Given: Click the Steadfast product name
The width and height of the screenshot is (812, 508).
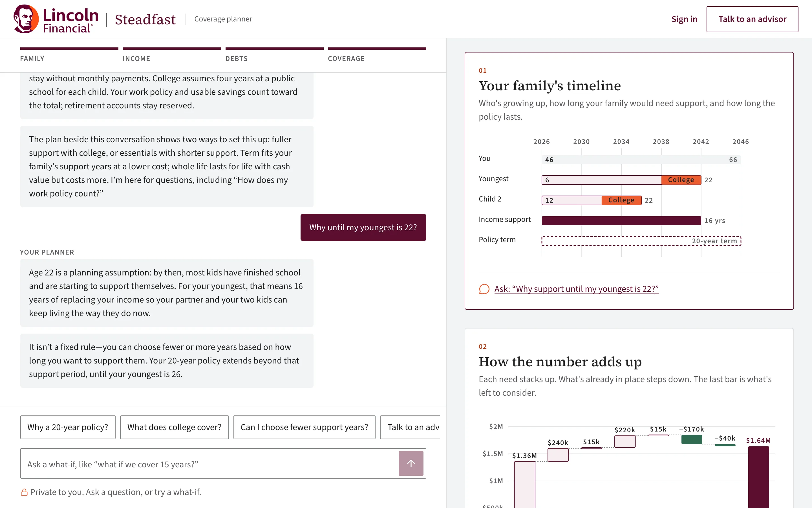Looking at the screenshot, I should pos(145,19).
